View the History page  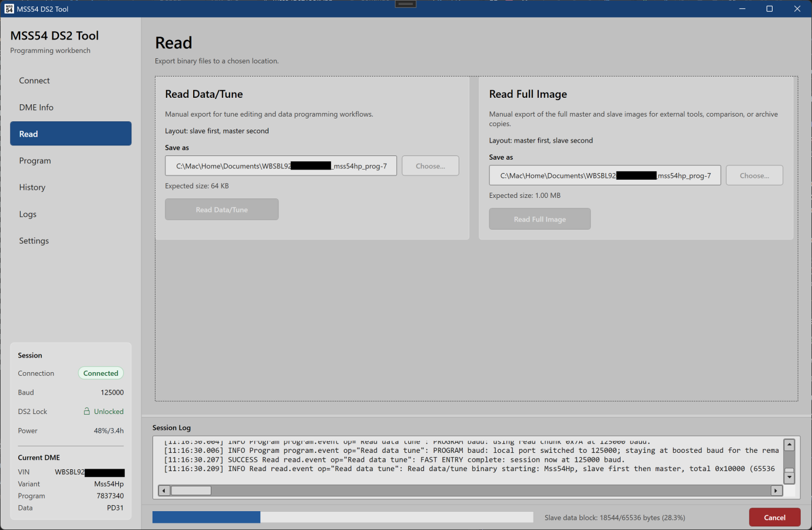pyautogui.click(x=71, y=187)
